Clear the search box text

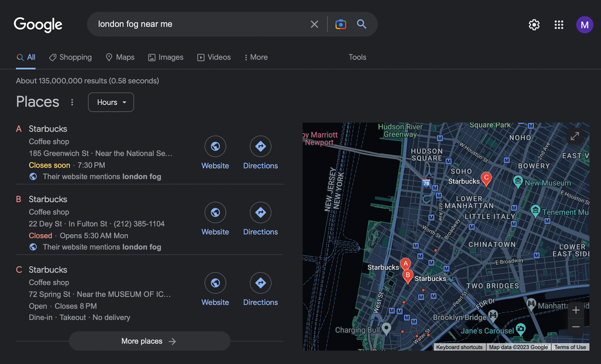coord(314,24)
